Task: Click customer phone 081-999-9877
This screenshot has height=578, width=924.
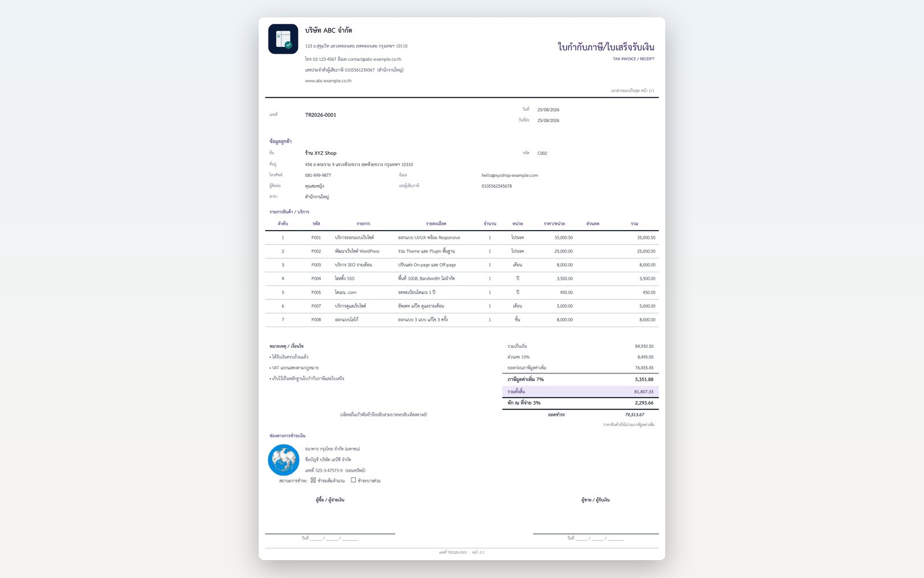Action: click(x=318, y=175)
